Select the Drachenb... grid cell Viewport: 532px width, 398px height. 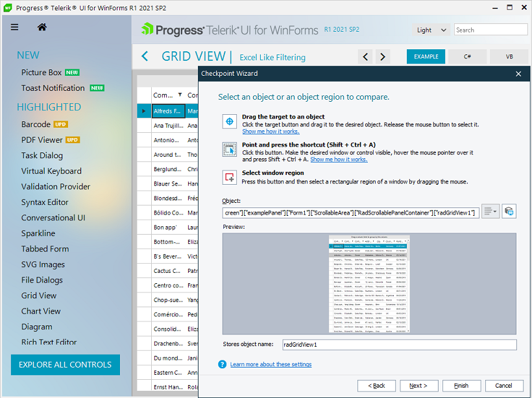168,344
